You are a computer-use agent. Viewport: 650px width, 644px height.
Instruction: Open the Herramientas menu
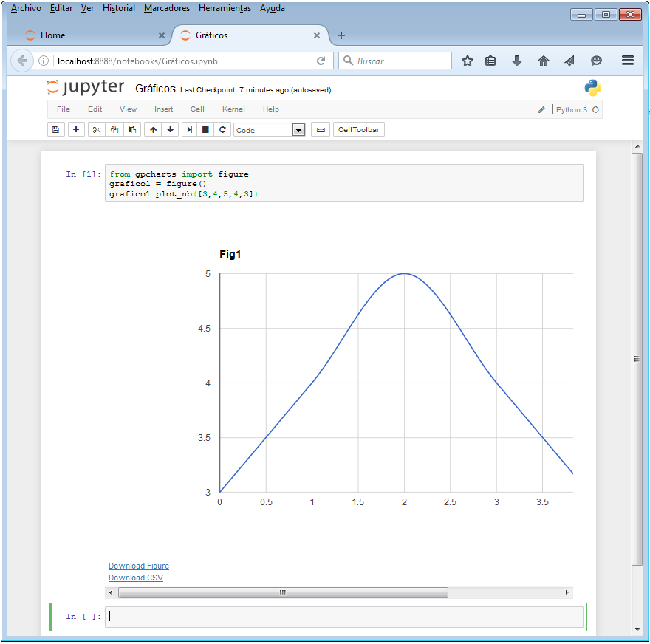click(225, 8)
